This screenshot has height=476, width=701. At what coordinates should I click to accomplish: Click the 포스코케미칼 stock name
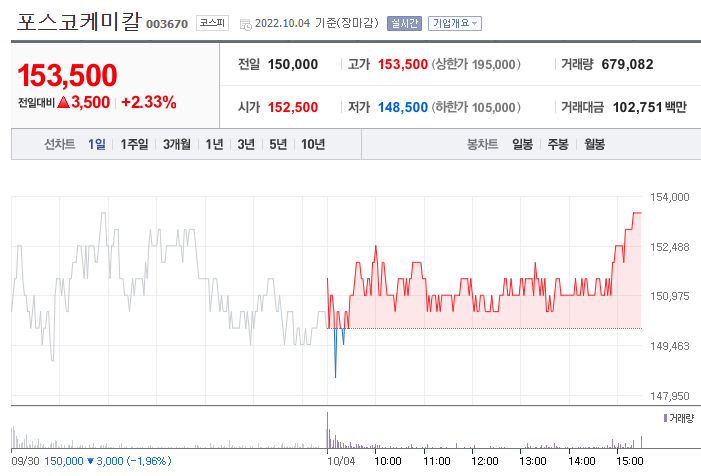[x=79, y=21]
